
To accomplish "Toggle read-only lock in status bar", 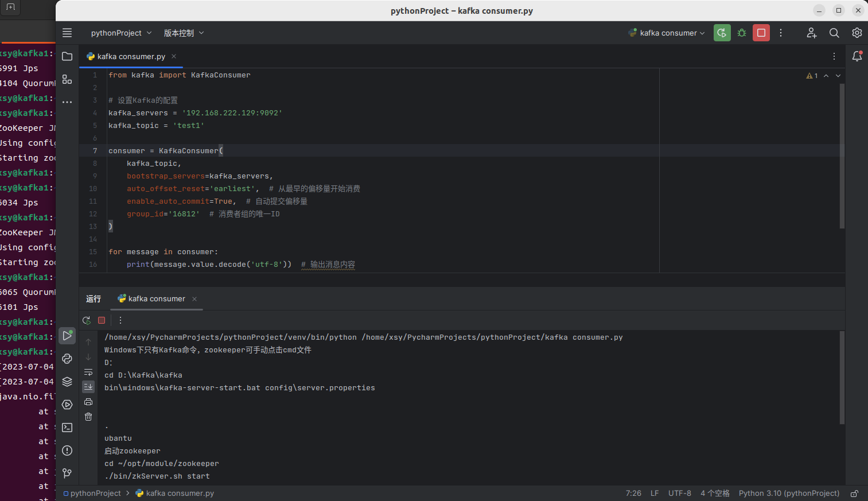I will [854, 494].
